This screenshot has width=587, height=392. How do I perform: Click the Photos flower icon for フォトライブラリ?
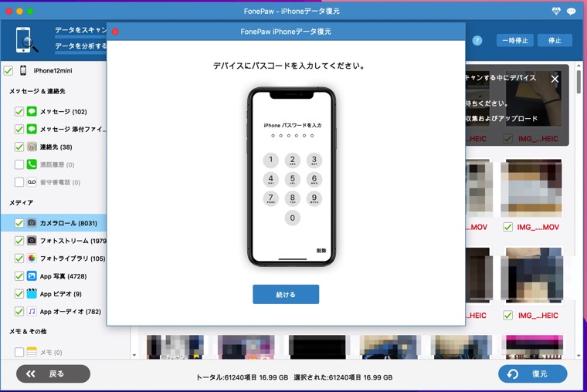point(32,258)
